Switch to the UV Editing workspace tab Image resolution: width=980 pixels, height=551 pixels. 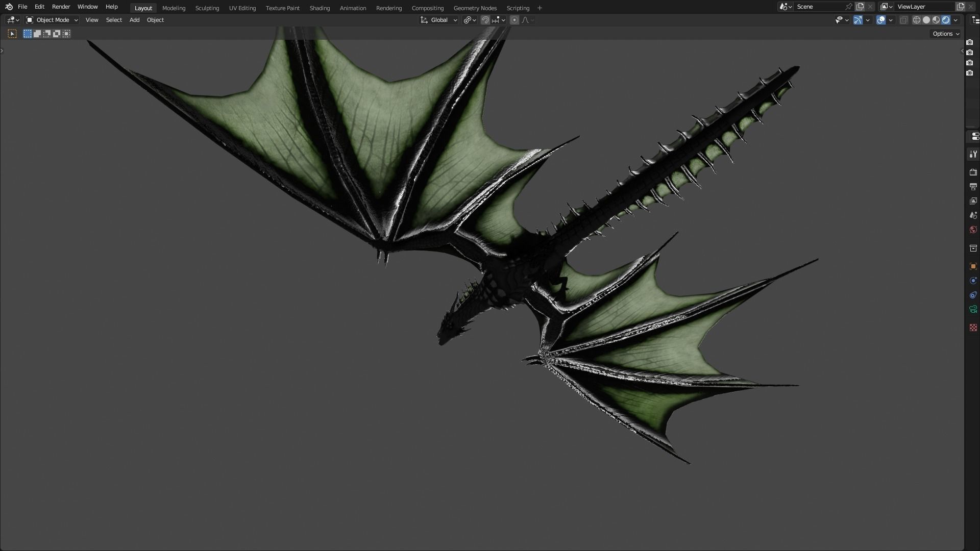242,8
